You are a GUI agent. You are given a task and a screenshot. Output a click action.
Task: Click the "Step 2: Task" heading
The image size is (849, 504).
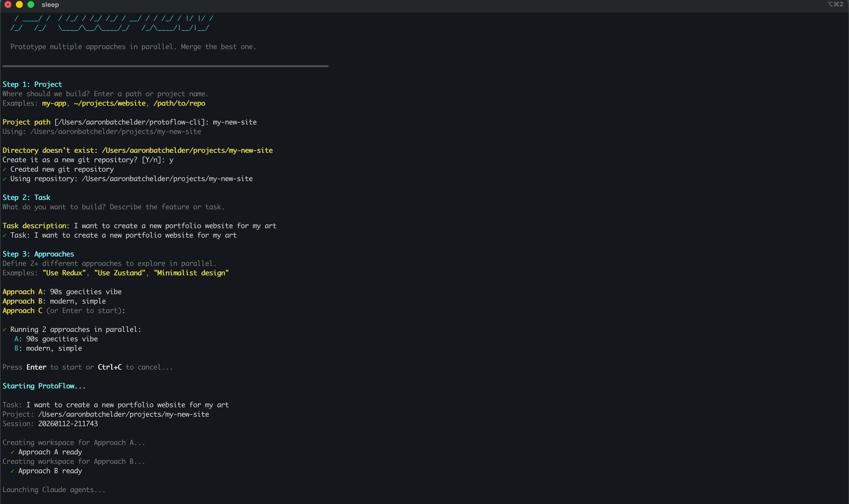(x=26, y=197)
